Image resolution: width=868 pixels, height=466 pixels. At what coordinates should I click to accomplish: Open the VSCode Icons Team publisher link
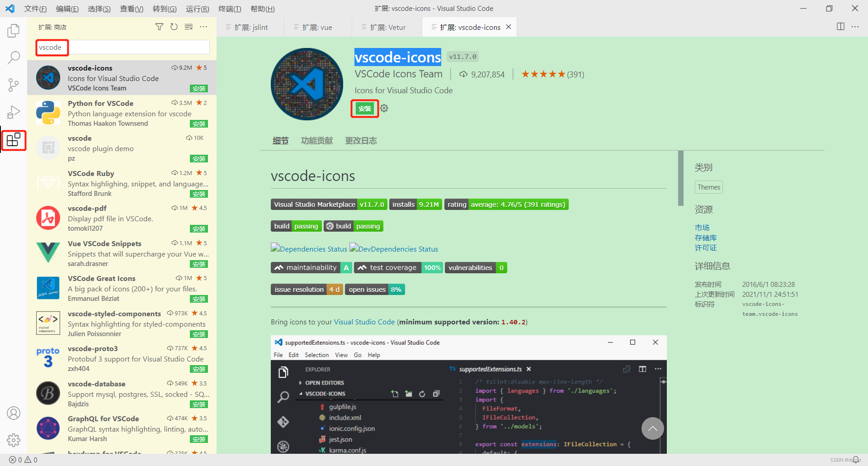398,74
